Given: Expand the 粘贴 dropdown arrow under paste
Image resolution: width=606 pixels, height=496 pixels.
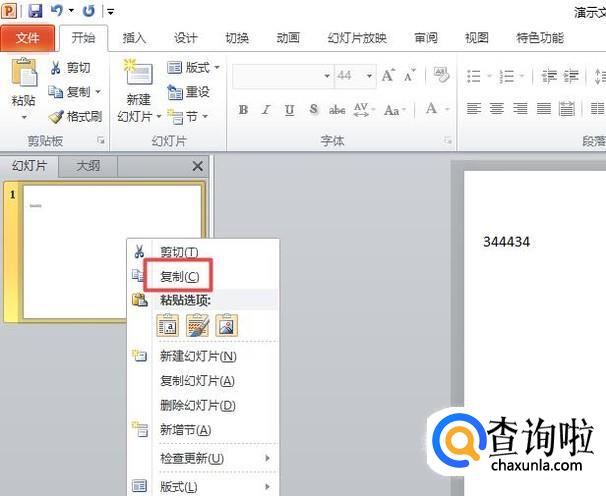Looking at the screenshot, I should [x=24, y=117].
